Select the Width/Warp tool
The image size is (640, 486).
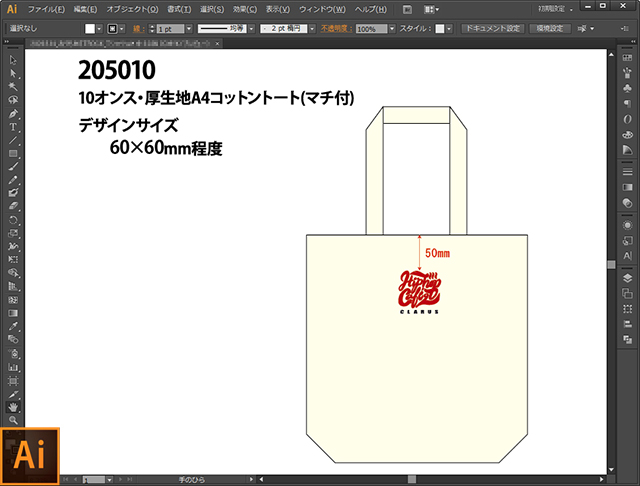[x=13, y=246]
